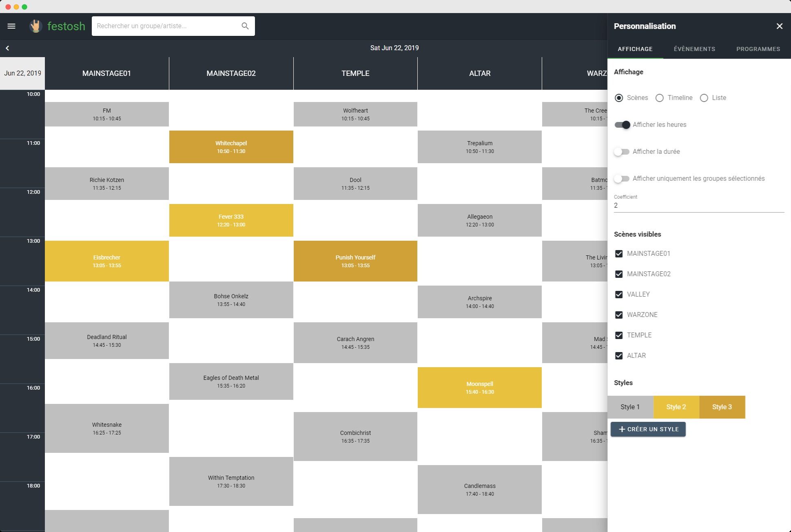The image size is (791, 532).
Task: Toggle show only selected groups switch
Action: click(x=622, y=179)
